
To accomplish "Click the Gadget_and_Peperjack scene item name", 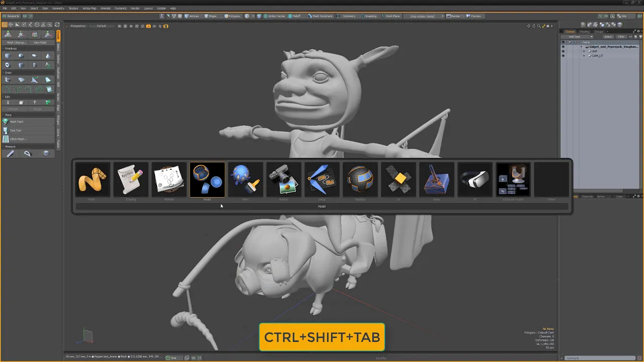I will pyautogui.click(x=613, y=47).
